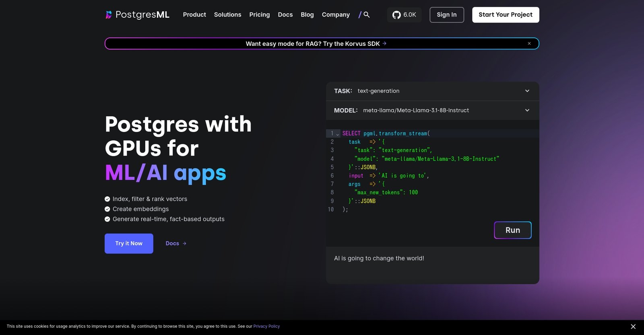Click the PostgresML logo icon
644x335 pixels.
tap(109, 15)
